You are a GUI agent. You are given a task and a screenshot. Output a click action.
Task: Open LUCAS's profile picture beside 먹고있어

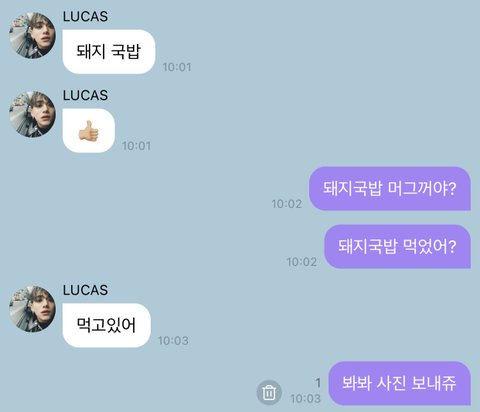[32, 309]
